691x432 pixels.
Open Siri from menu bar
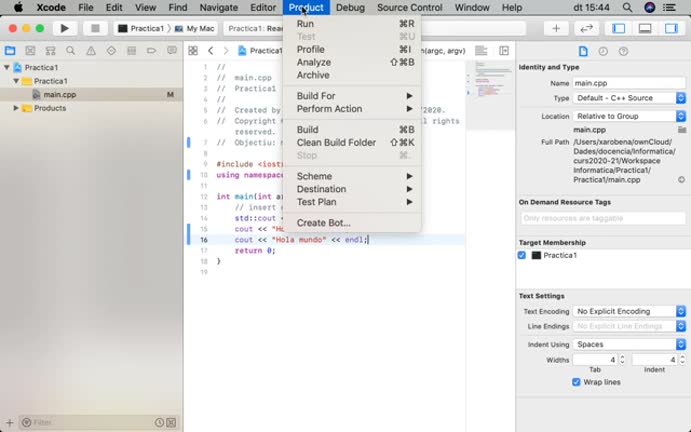click(x=650, y=7)
